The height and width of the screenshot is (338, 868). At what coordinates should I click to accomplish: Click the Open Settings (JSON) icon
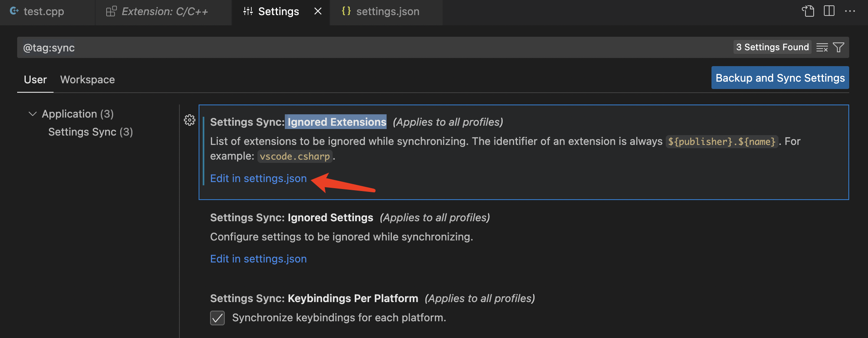tap(808, 11)
